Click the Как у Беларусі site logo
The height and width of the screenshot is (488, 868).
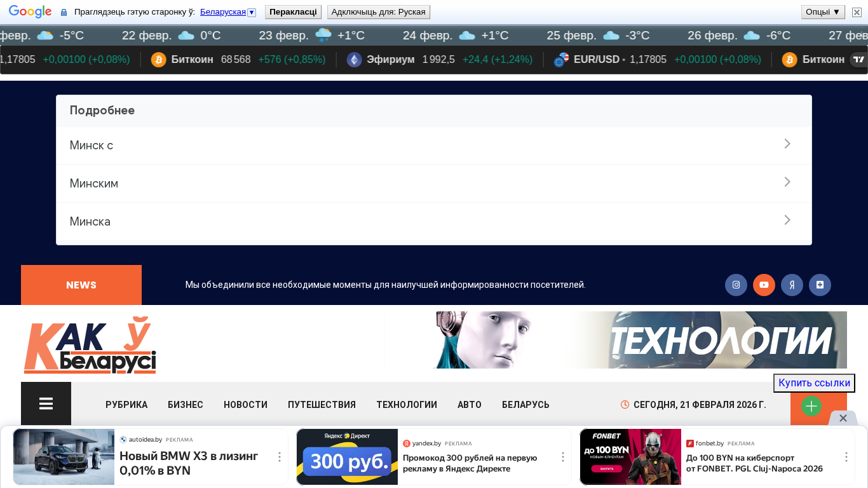point(90,345)
